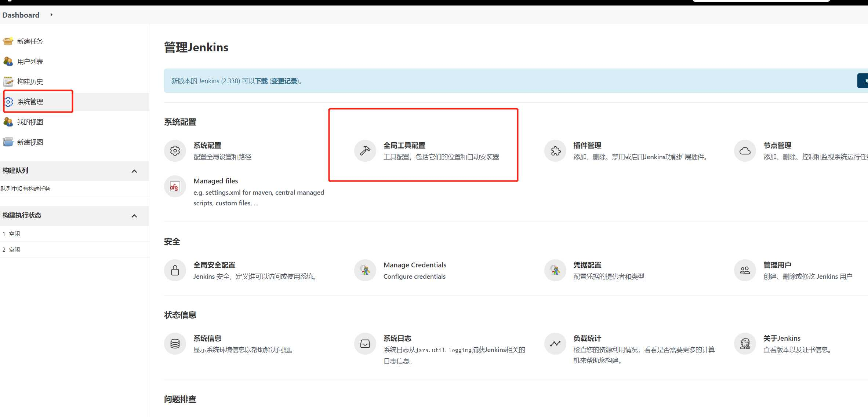The height and width of the screenshot is (417, 868).
Task: Click the 系统信息 database icon
Action: tap(175, 344)
